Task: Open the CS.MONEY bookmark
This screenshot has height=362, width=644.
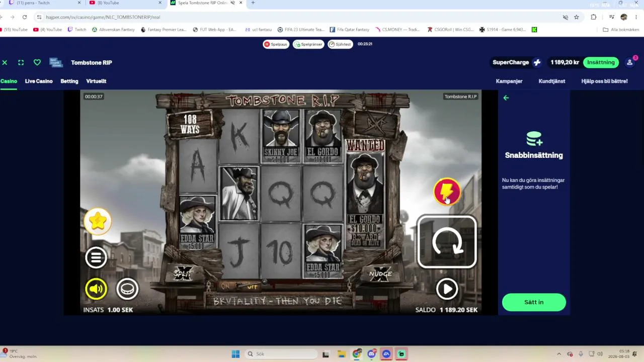Action: [397, 30]
